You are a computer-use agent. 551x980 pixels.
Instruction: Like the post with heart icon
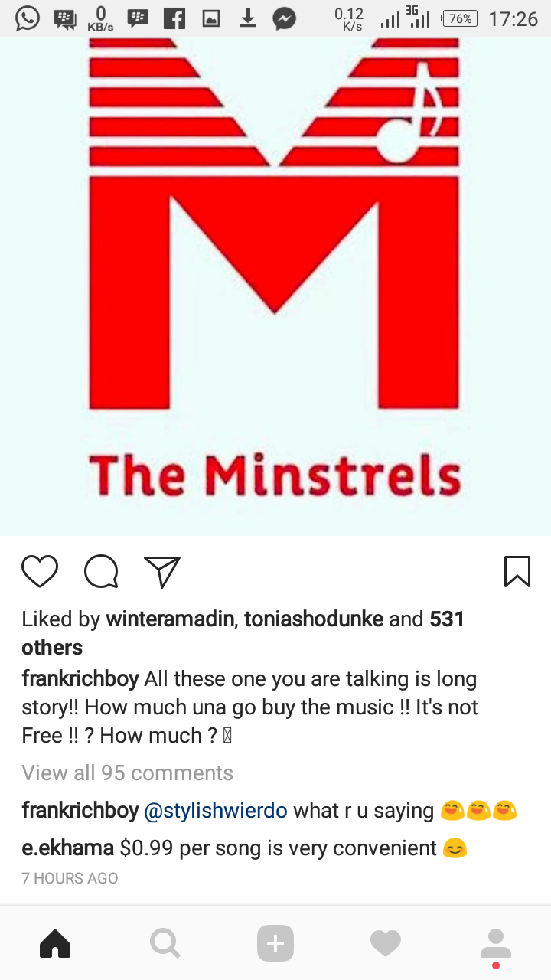click(x=40, y=571)
